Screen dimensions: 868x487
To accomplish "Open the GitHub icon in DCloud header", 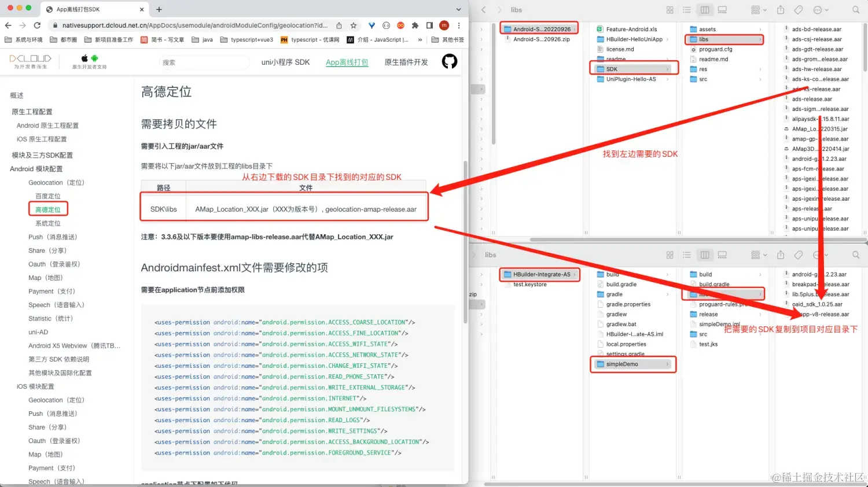I will point(450,61).
